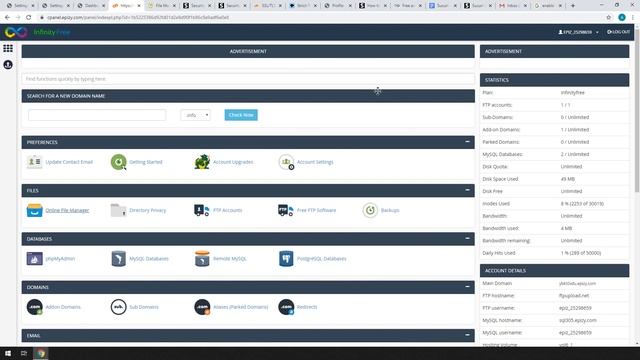Screen dimensions: 640x360
Task: Open Aliases (Parked Domains) icon
Action: (202, 307)
